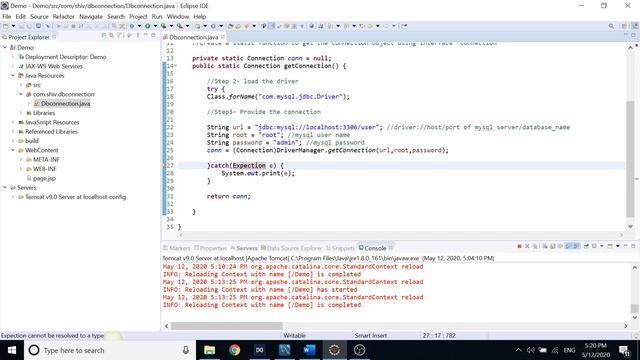
Task: Toggle show console on standard error change
Action: point(576,246)
